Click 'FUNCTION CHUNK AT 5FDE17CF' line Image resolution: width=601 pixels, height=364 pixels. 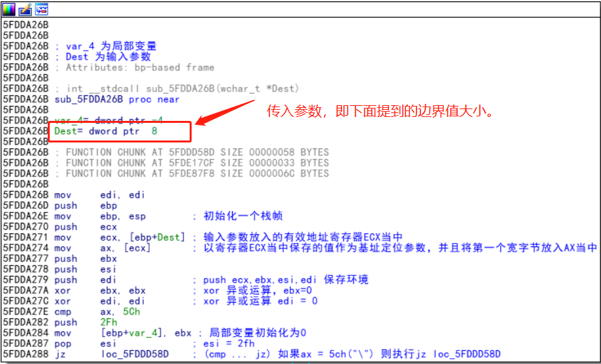click(192, 163)
